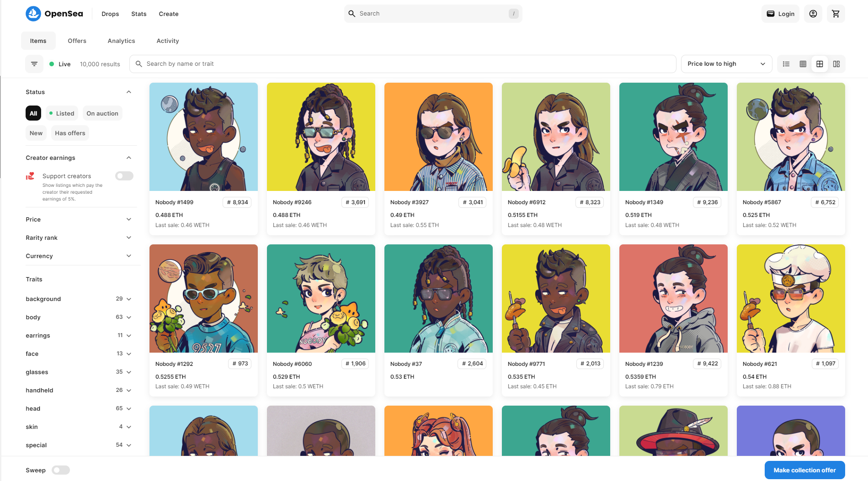Open the Nobody #5867 name link

tap(762, 202)
